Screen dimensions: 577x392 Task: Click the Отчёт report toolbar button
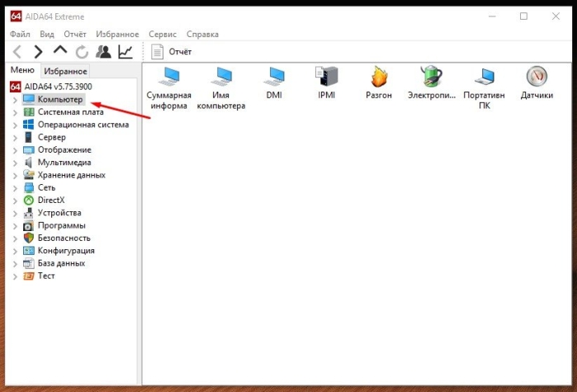pos(172,52)
